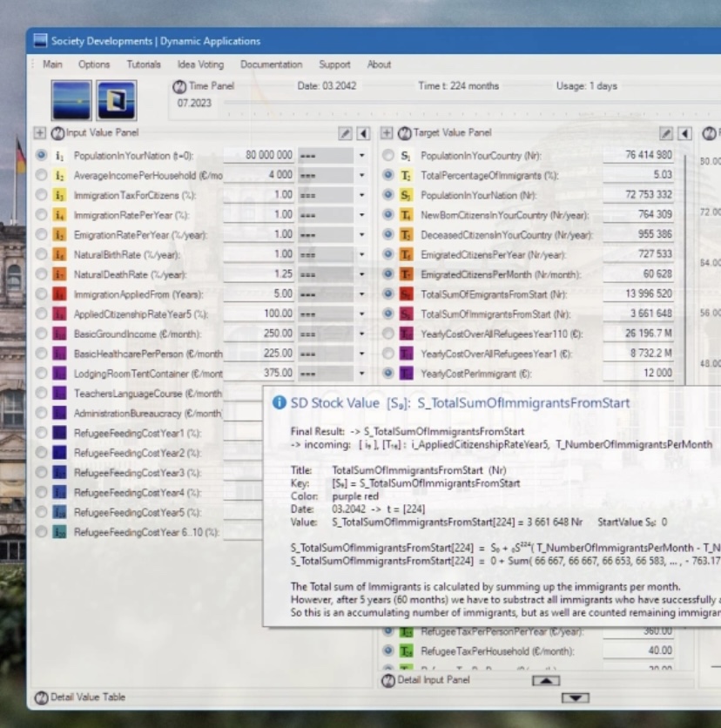Image resolution: width=721 pixels, height=728 pixels.
Task: Click the help icon beside Detail Value Table
Action: 41,697
